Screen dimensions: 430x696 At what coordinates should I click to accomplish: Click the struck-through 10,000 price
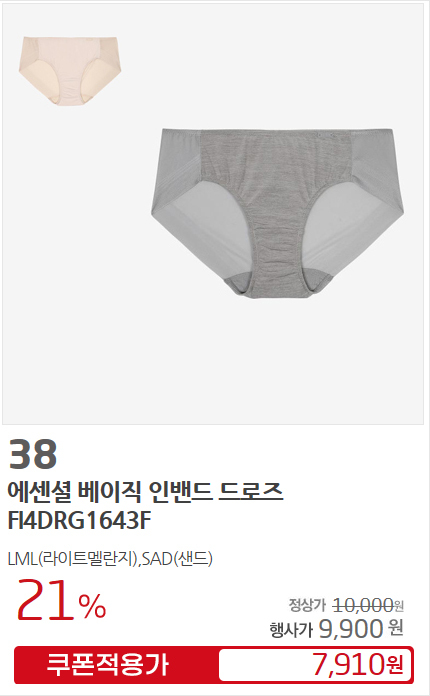363,605
